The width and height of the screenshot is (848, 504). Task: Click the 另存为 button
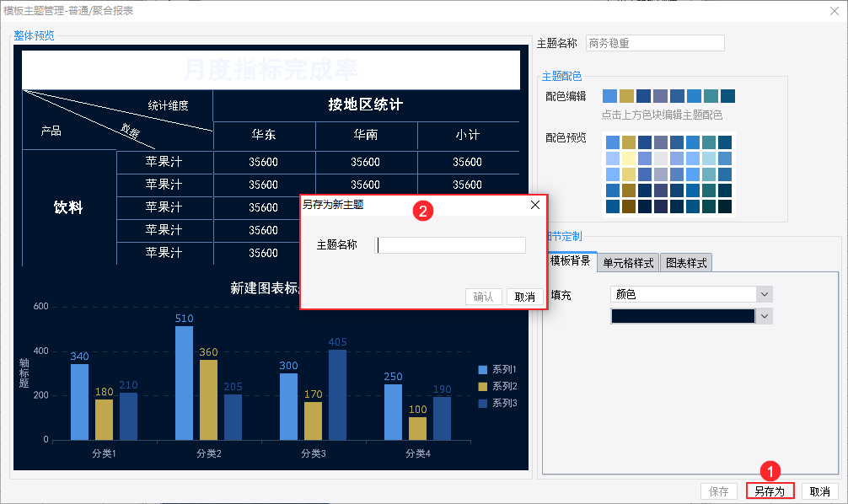[x=770, y=491]
